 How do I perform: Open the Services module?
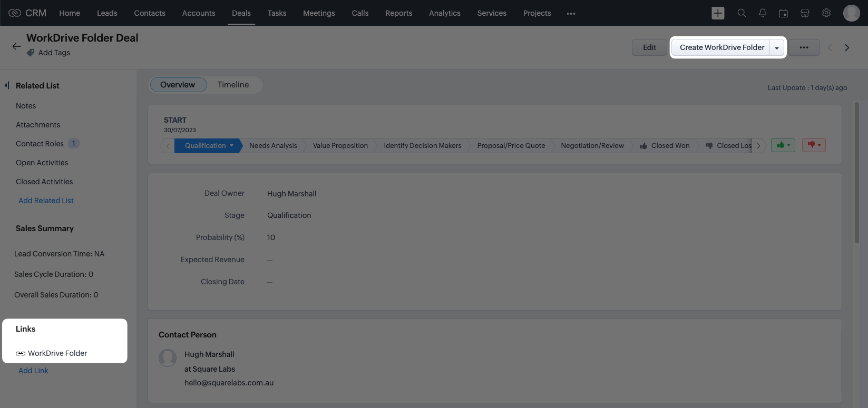(x=492, y=13)
